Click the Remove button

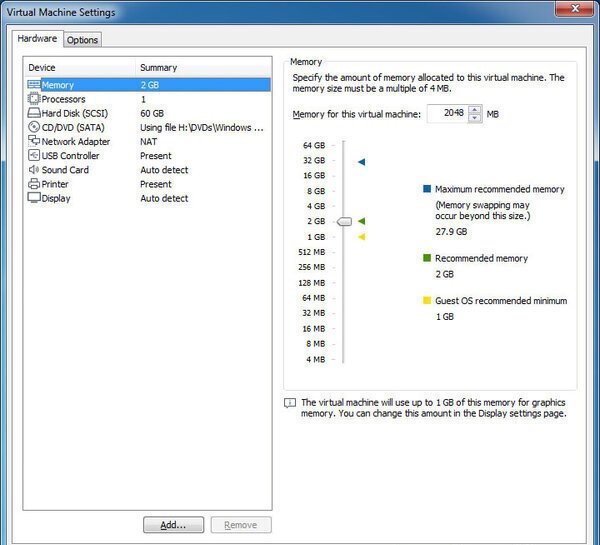click(241, 525)
